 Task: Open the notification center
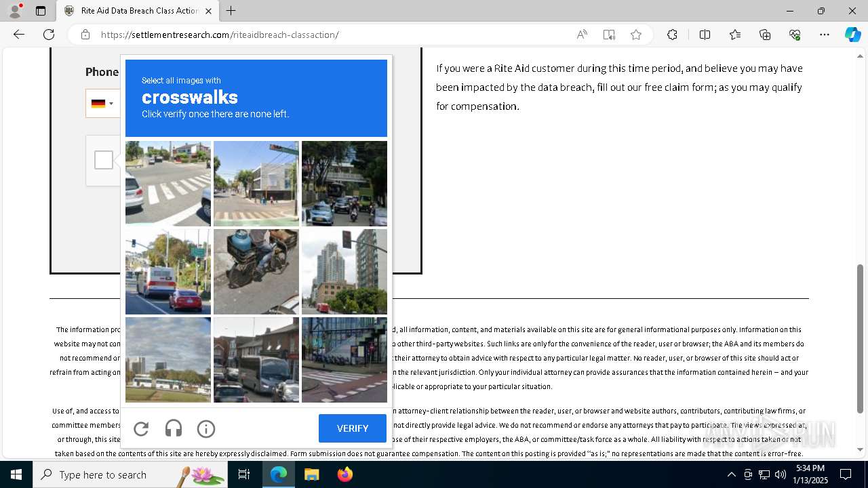coord(846,474)
